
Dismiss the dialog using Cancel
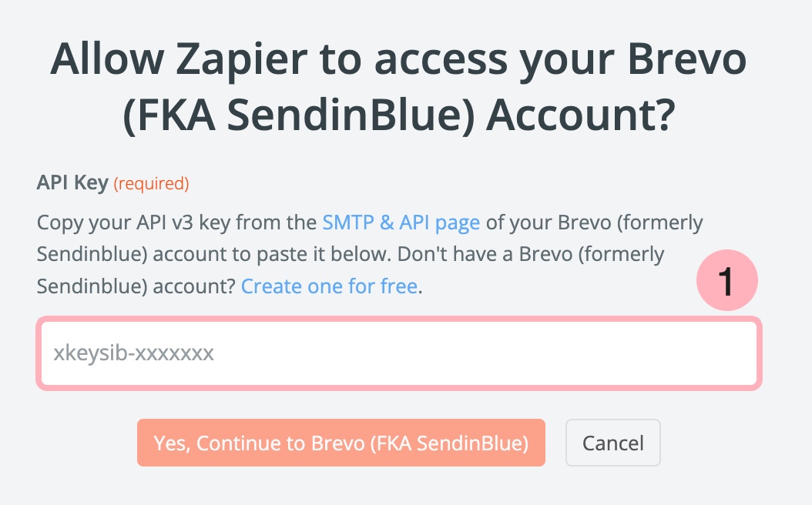point(613,443)
